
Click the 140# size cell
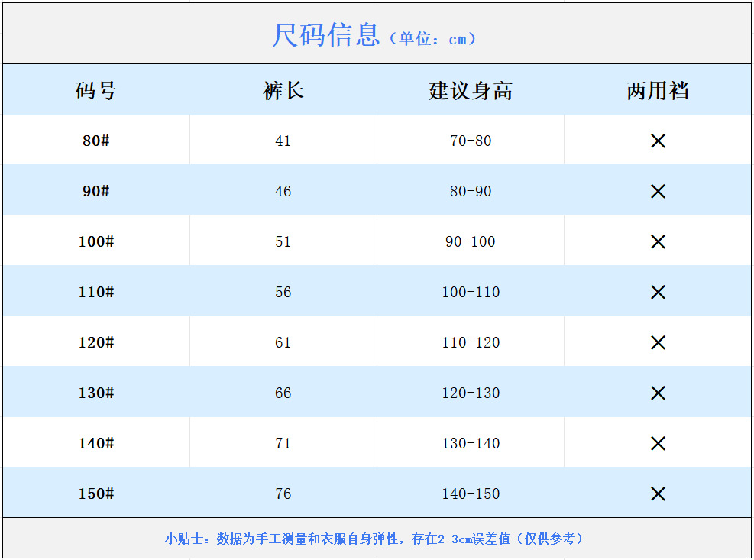(x=95, y=443)
